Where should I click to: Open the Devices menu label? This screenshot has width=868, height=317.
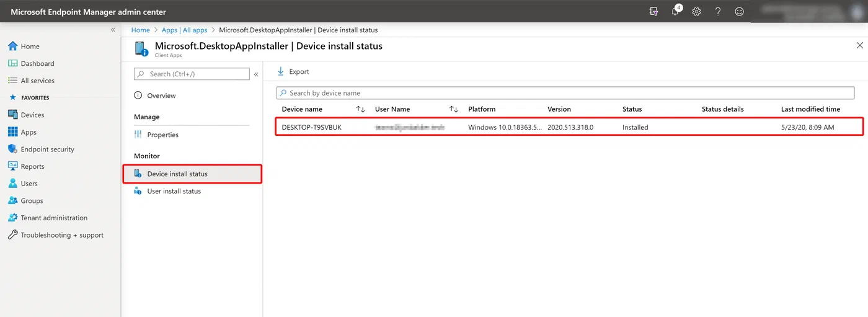click(32, 115)
